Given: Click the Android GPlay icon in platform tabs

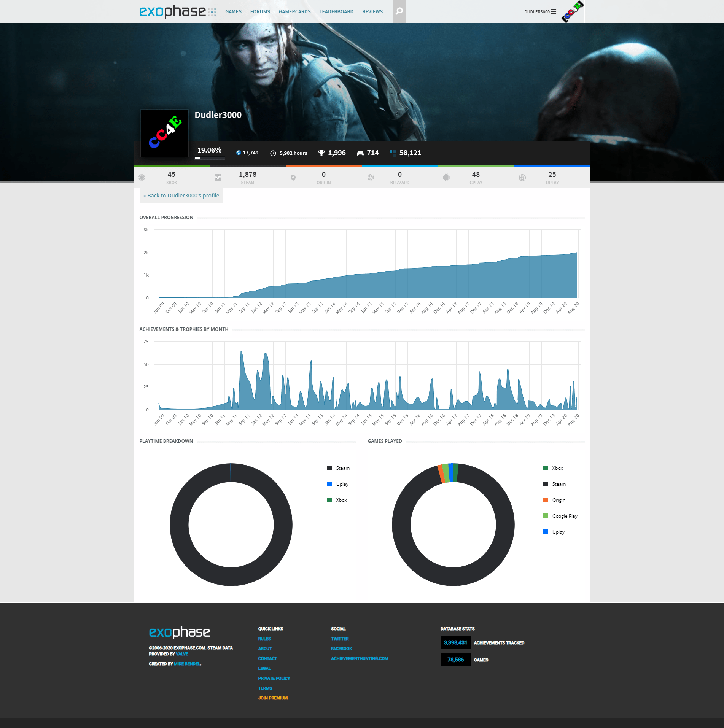Looking at the screenshot, I should [x=446, y=177].
